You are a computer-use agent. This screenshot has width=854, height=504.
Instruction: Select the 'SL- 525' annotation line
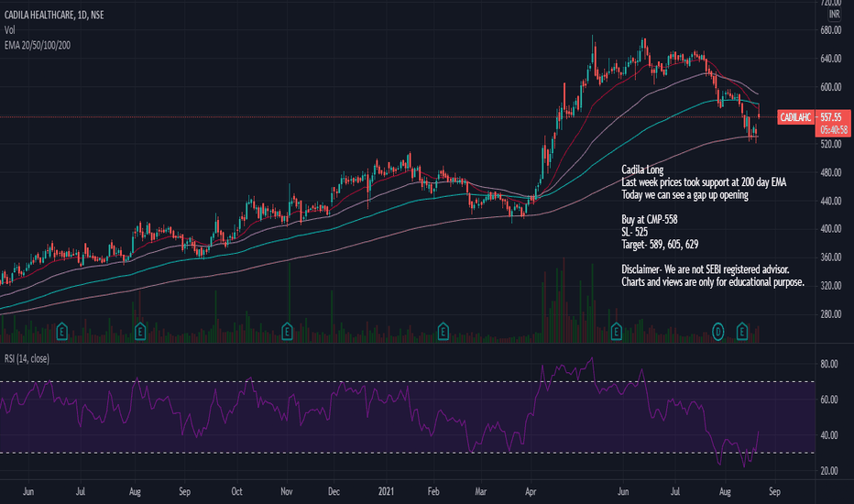pyautogui.click(x=635, y=232)
